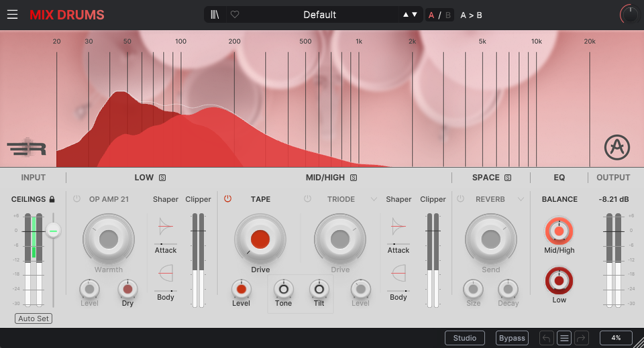Toggle the TAPE module power button
The image size is (644, 348).
pos(227,199)
